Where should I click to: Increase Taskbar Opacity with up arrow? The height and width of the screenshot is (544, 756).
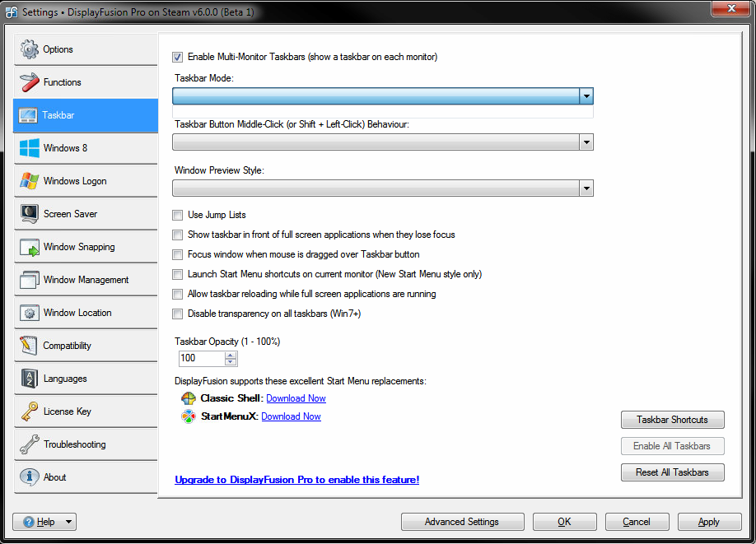tap(231, 355)
